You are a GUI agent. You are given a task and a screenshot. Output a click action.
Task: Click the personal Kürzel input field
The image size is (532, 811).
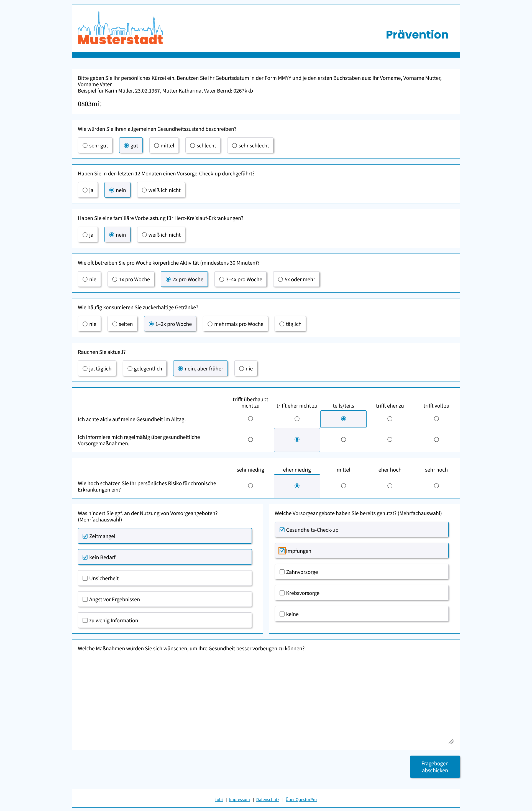coord(266,104)
